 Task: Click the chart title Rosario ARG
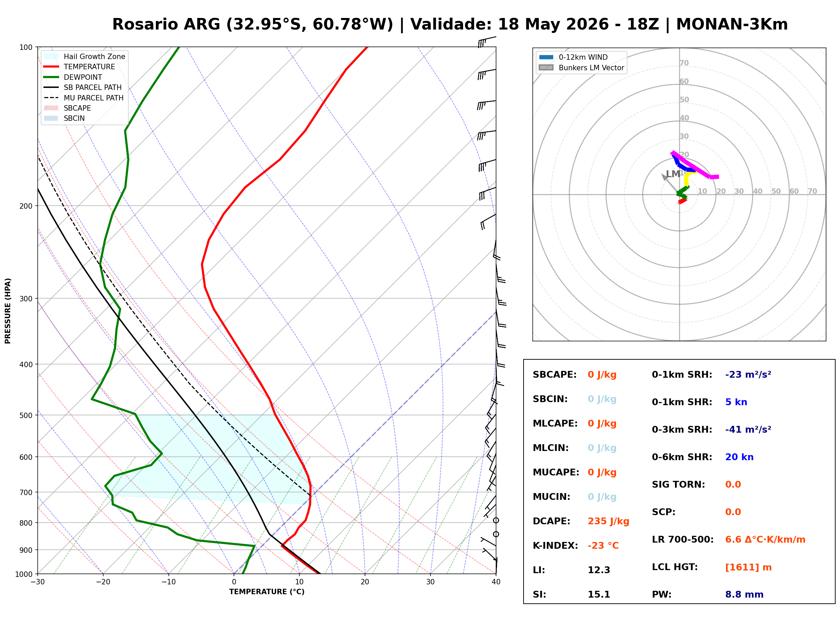tap(166, 24)
